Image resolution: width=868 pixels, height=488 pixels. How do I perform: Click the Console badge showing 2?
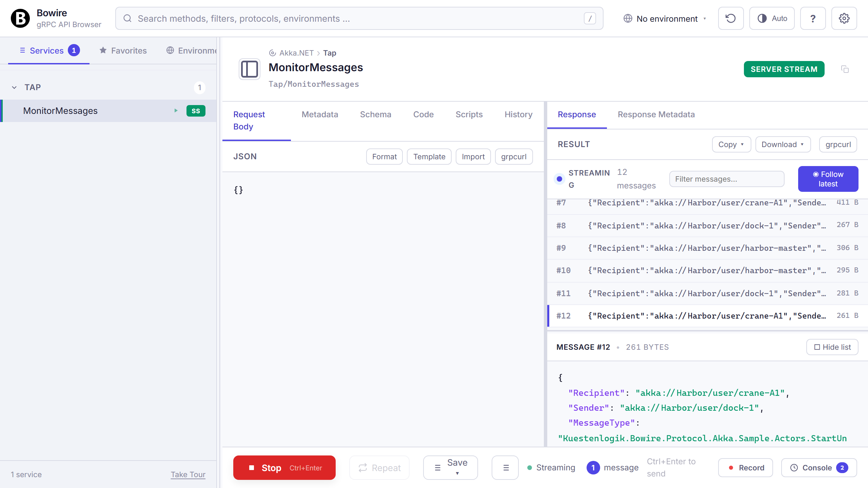[x=842, y=468]
